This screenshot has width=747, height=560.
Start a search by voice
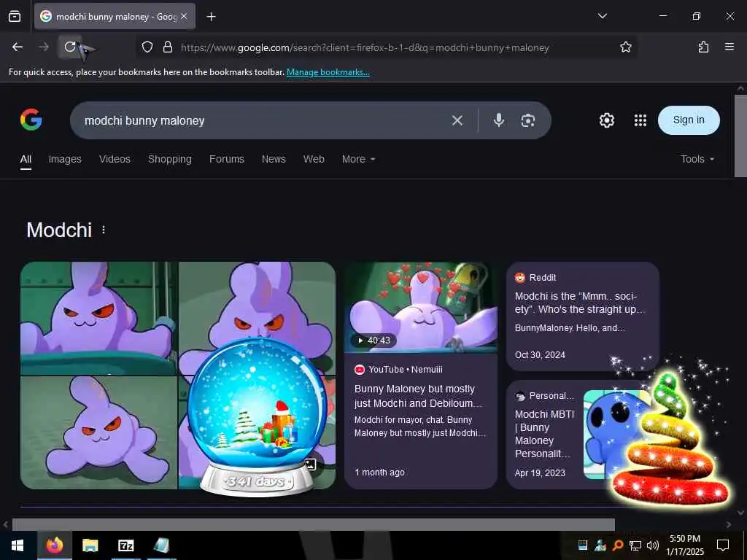[499, 120]
